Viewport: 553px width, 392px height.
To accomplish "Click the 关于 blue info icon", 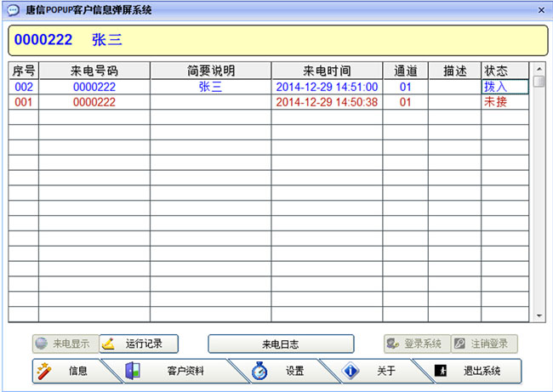I will tap(351, 372).
